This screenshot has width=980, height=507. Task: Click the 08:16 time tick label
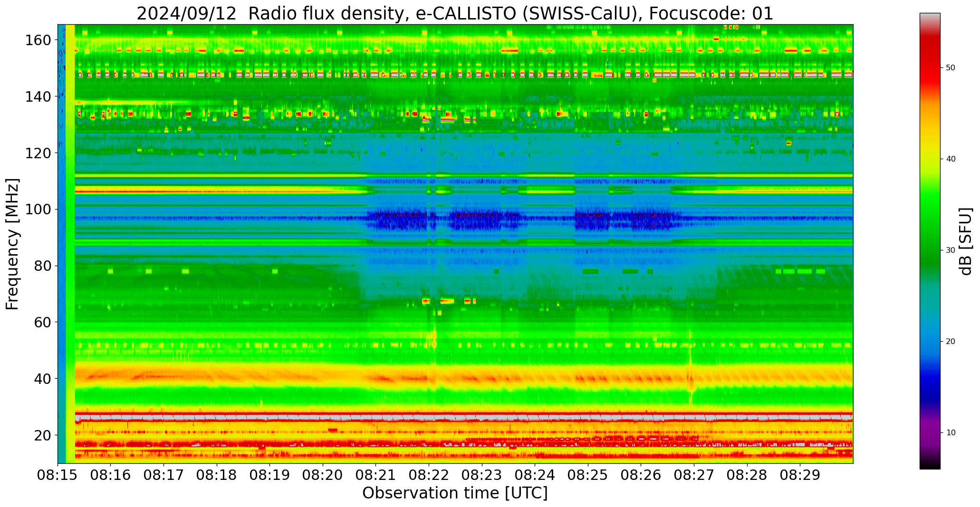point(111,475)
